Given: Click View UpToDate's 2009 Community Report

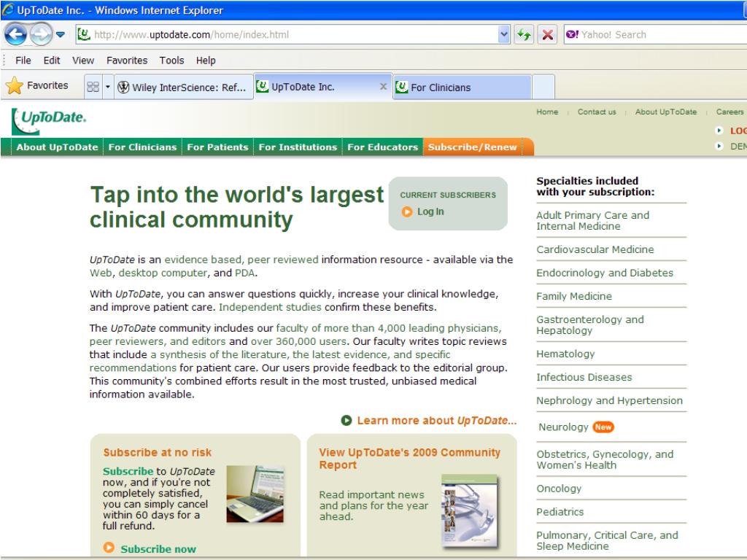Looking at the screenshot, I should coord(410,459).
